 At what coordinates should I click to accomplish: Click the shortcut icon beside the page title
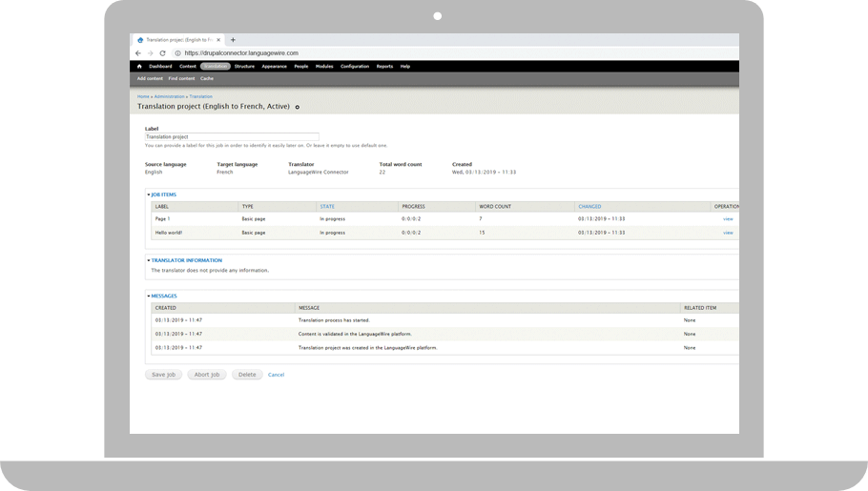coord(298,107)
